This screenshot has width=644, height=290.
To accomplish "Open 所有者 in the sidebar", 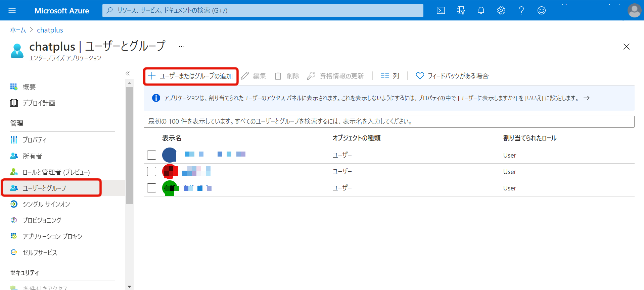I will coord(32,156).
